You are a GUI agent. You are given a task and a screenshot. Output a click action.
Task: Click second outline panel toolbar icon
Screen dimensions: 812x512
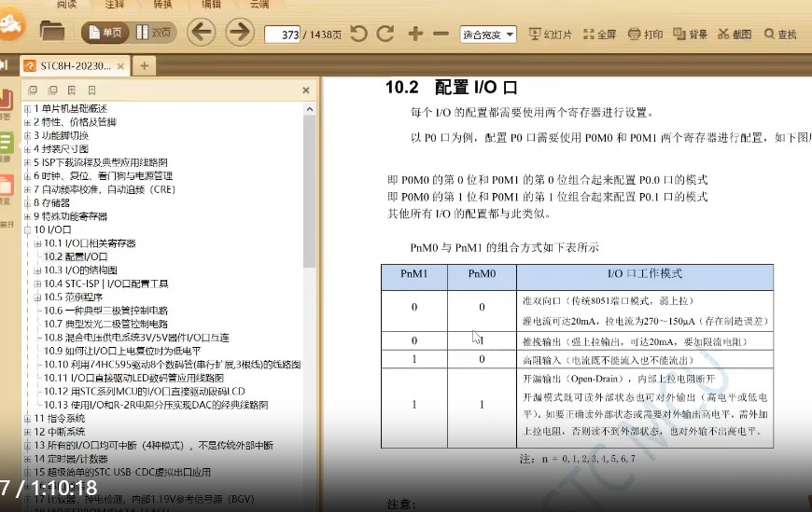52,90
